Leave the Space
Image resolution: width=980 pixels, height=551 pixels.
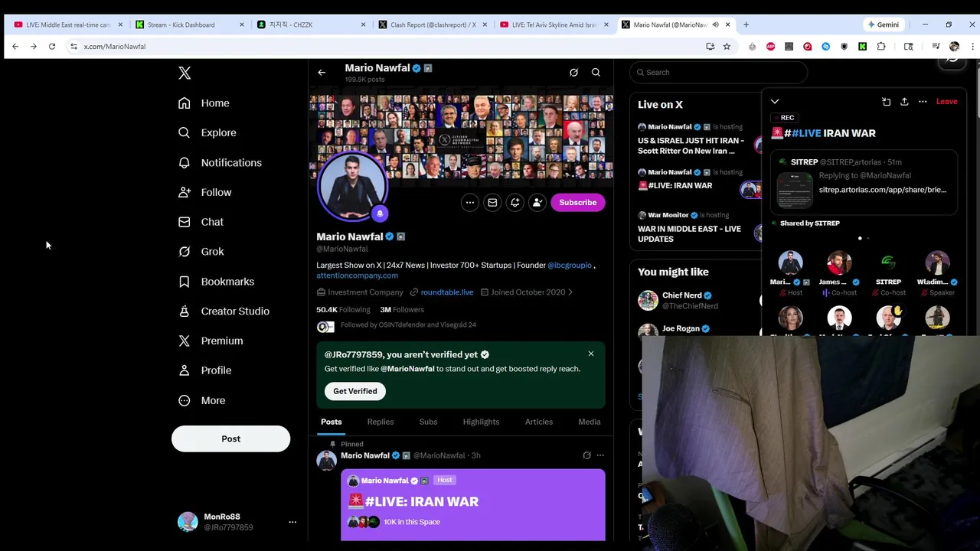click(x=946, y=102)
